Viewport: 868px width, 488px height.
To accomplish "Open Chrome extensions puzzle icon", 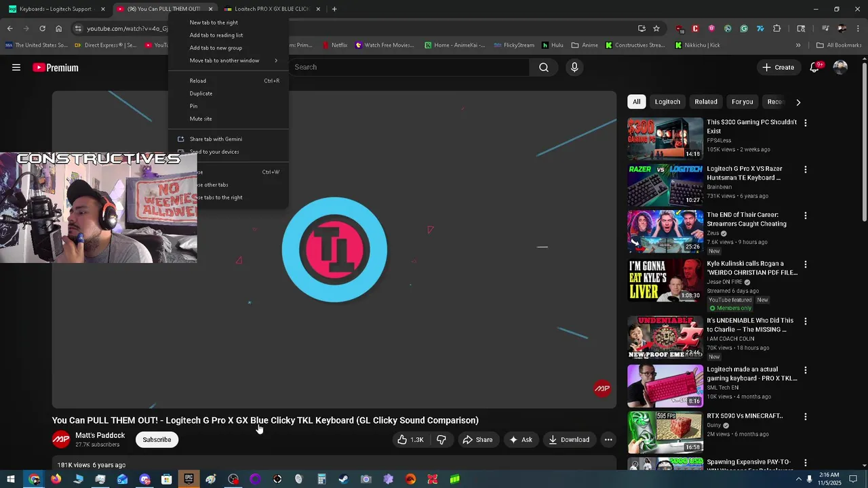I will (777, 28).
